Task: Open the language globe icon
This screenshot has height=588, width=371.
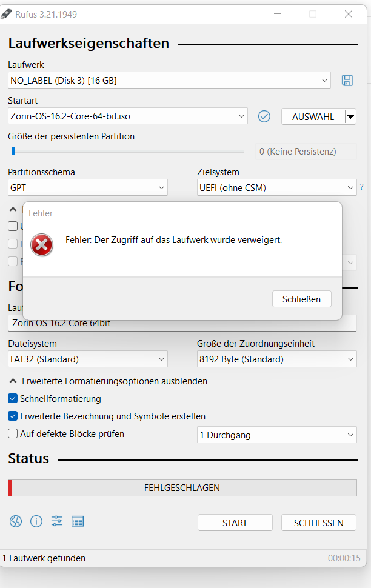Action: tap(16, 521)
